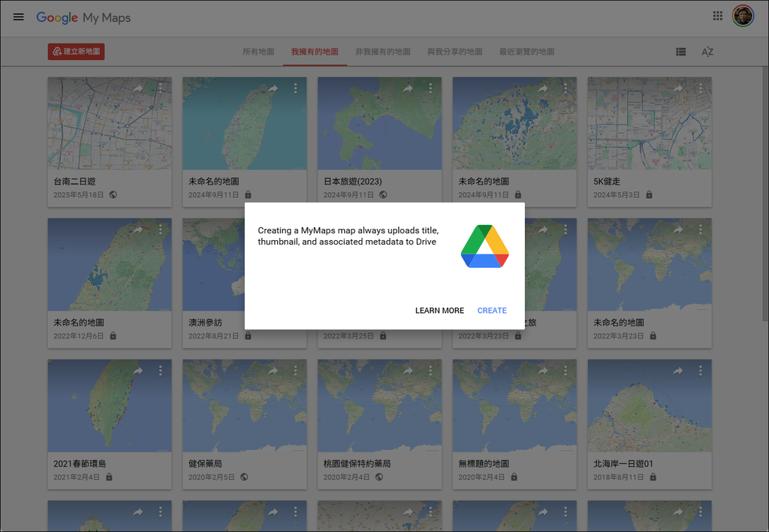Click the title text 日本旅遊(2023)
769x532 pixels.
coord(353,182)
